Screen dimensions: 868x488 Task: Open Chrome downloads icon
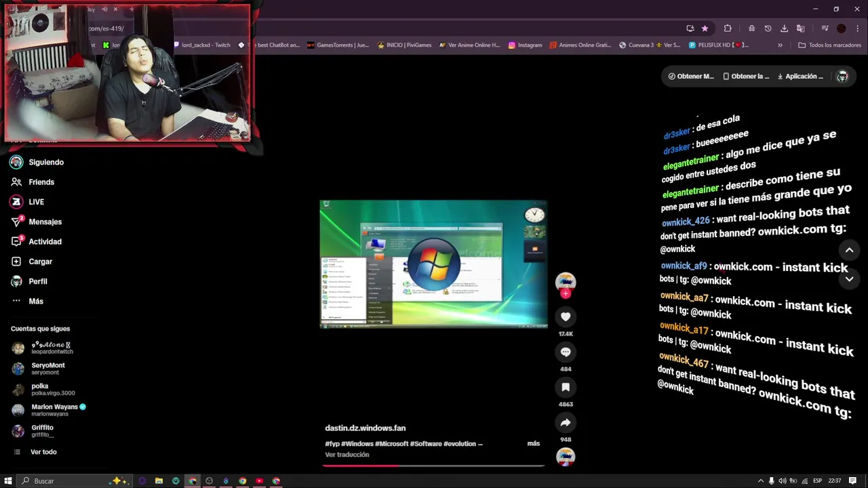coord(784,28)
